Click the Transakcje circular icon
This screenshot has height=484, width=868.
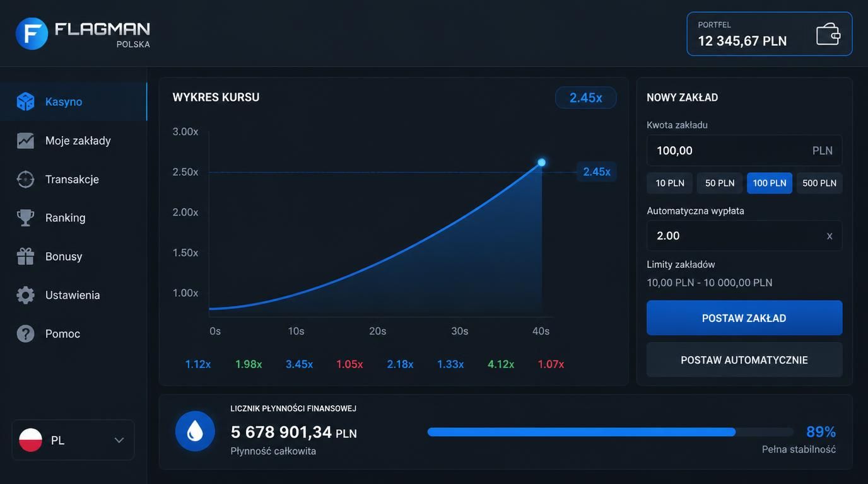click(x=25, y=179)
